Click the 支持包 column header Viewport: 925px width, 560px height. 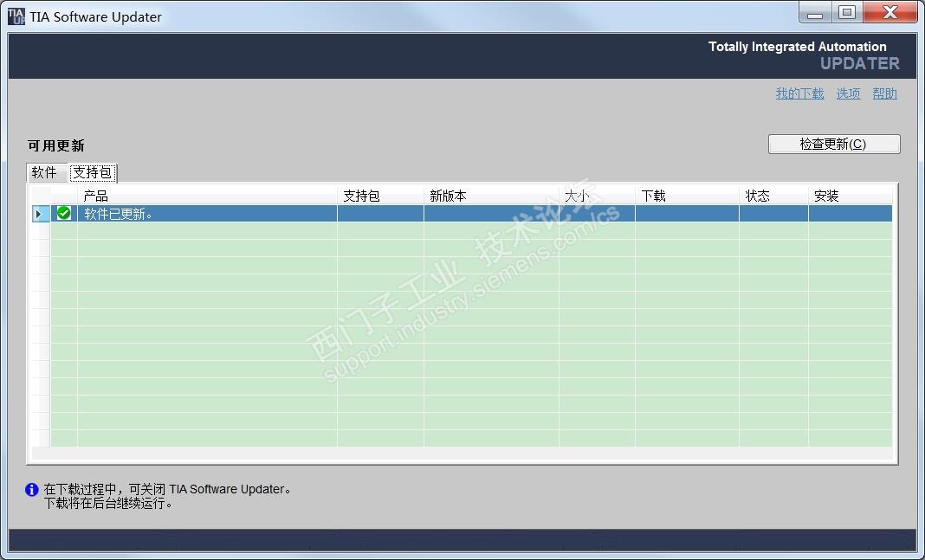tap(380, 196)
